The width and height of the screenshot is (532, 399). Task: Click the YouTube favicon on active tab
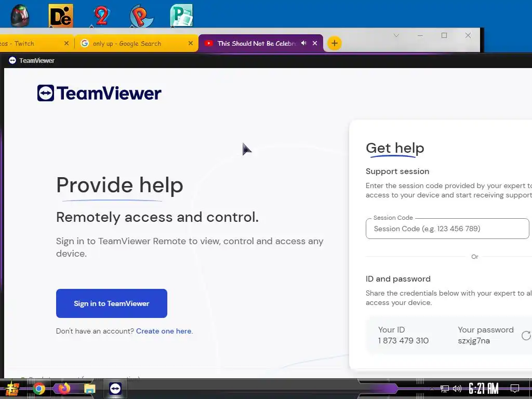click(x=209, y=43)
